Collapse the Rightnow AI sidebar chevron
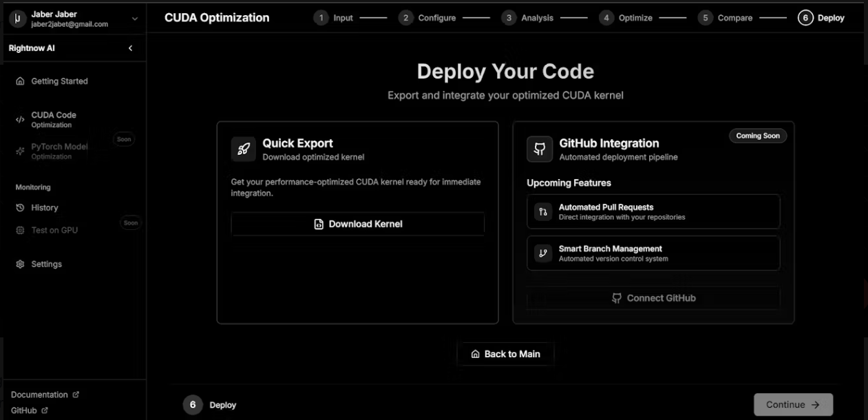868x420 pixels. pyautogui.click(x=131, y=48)
